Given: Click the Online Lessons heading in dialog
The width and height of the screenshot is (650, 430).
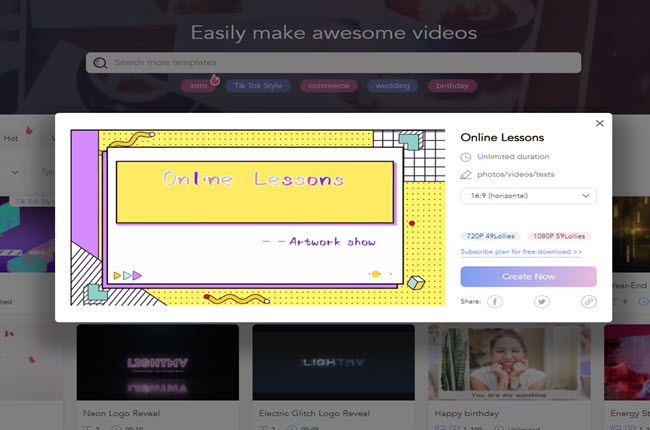Looking at the screenshot, I should pos(502,138).
